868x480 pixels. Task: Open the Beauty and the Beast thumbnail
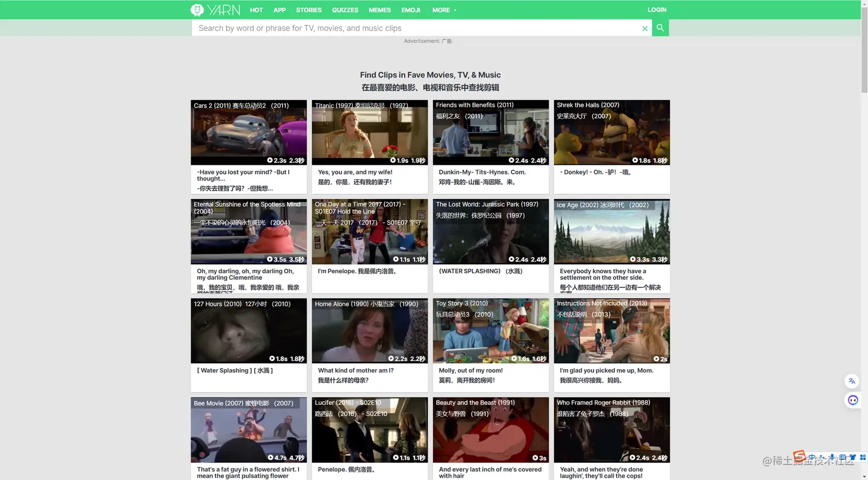pyautogui.click(x=491, y=430)
